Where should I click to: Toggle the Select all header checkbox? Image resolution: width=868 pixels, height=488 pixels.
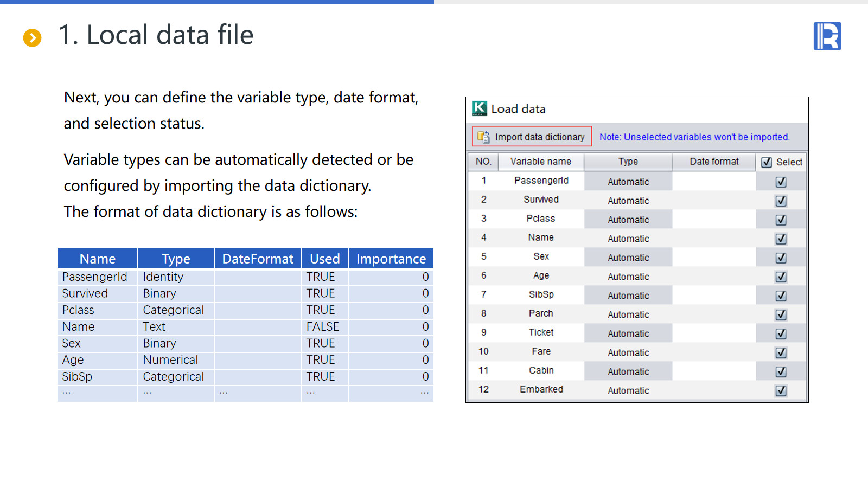pos(767,162)
